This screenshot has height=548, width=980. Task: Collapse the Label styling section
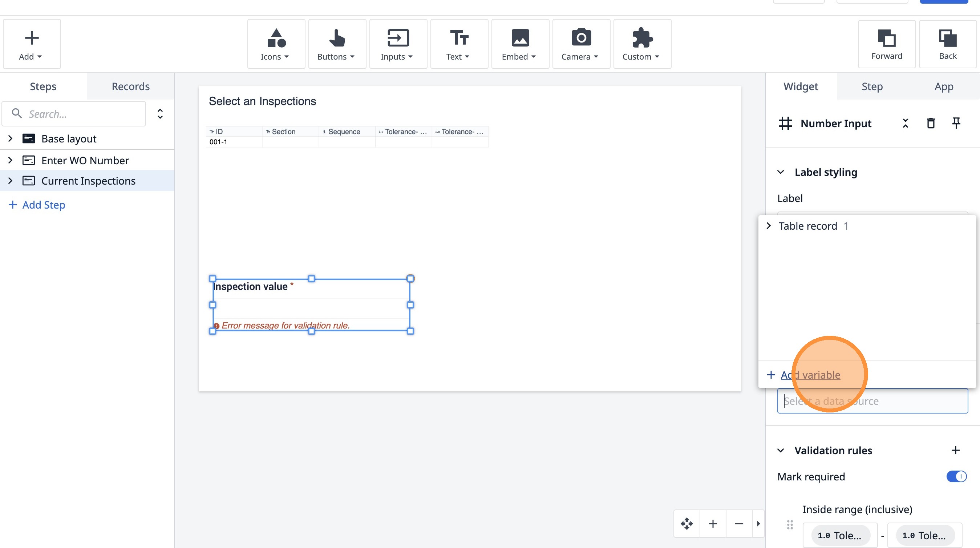click(781, 172)
